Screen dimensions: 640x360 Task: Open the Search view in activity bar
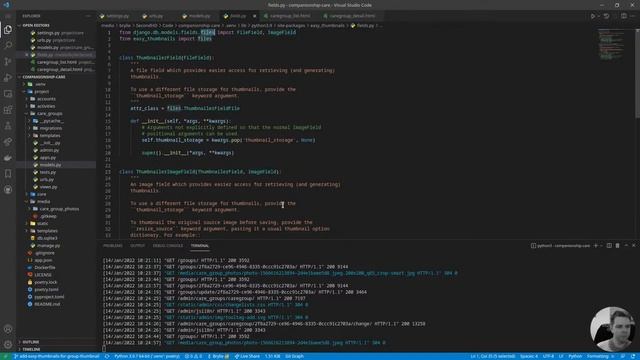pos(8,45)
